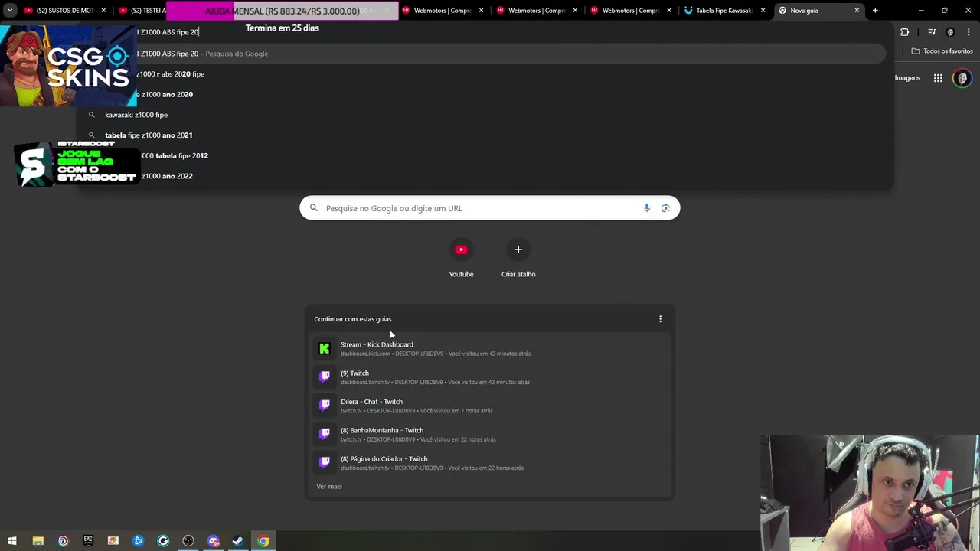980x551 pixels.
Task: Open the Stream - Kick Dashboard entry
Action: [490, 348]
